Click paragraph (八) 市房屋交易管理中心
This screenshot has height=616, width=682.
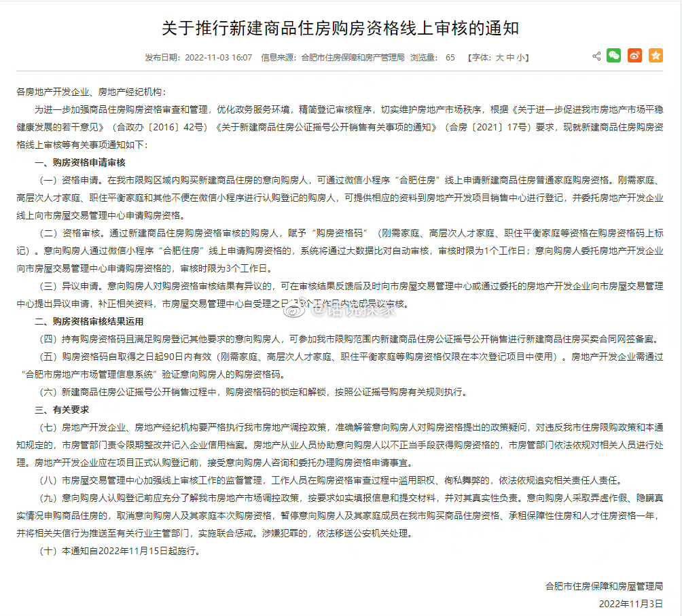(331, 480)
